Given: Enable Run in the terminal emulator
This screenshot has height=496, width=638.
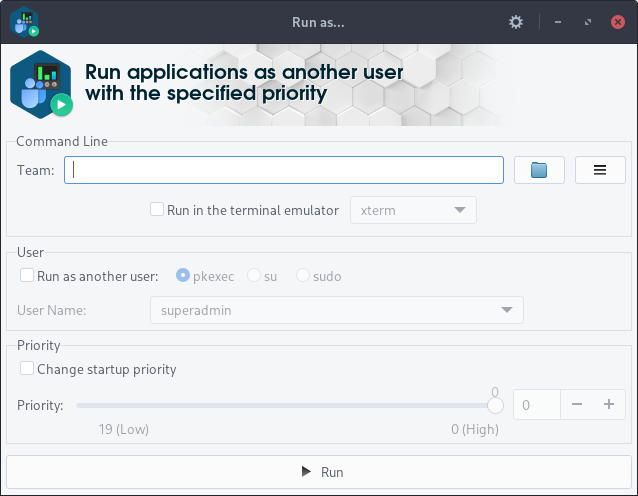Looking at the screenshot, I should click(x=157, y=210).
